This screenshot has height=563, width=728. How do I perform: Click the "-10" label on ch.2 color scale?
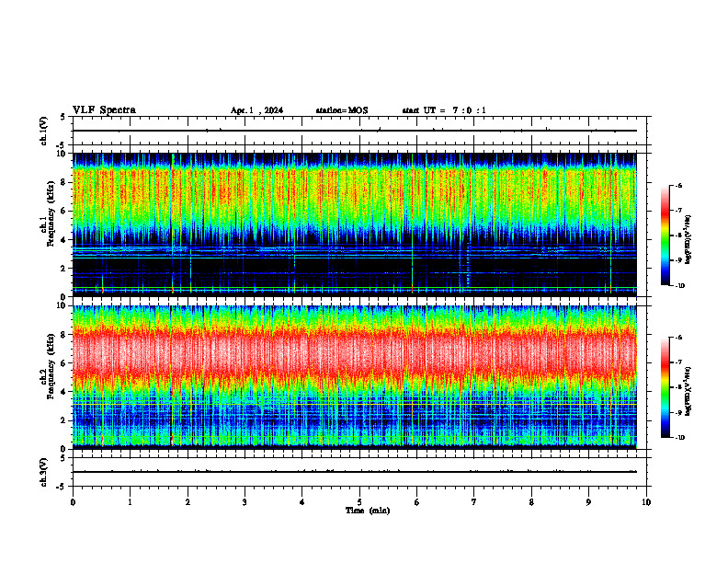[679, 438]
